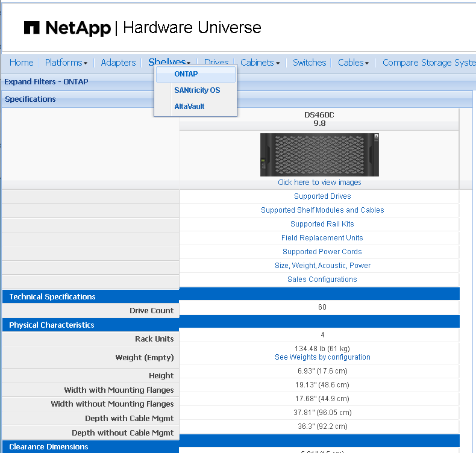476x453 pixels.
Task: Expand the Cables dropdown menu
Action: click(x=353, y=63)
